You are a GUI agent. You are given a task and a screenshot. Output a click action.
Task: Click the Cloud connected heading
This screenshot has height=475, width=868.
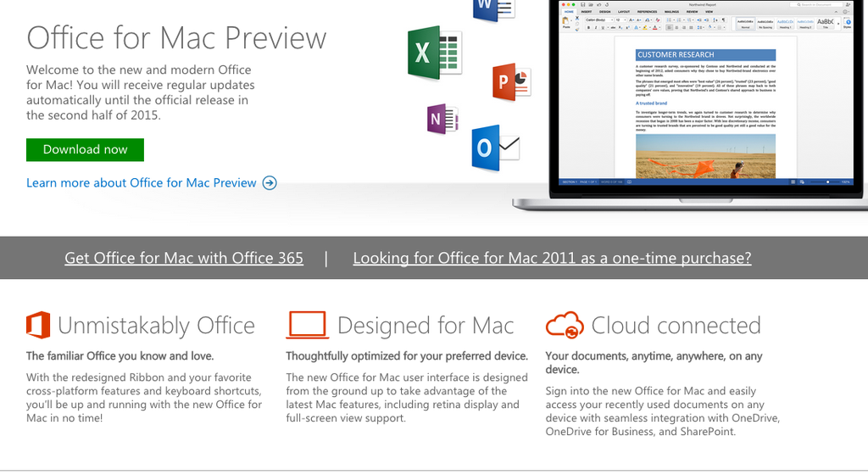coord(676,326)
